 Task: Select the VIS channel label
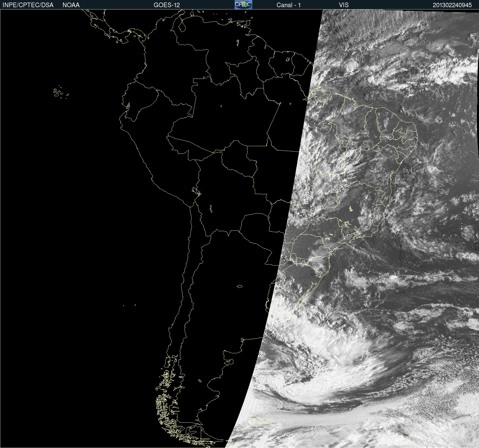pyautogui.click(x=344, y=5)
